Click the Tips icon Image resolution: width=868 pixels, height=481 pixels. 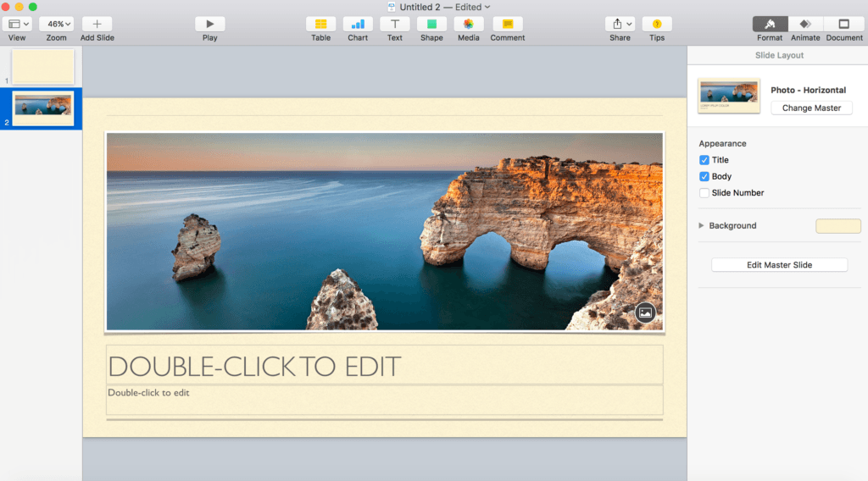point(657,25)
